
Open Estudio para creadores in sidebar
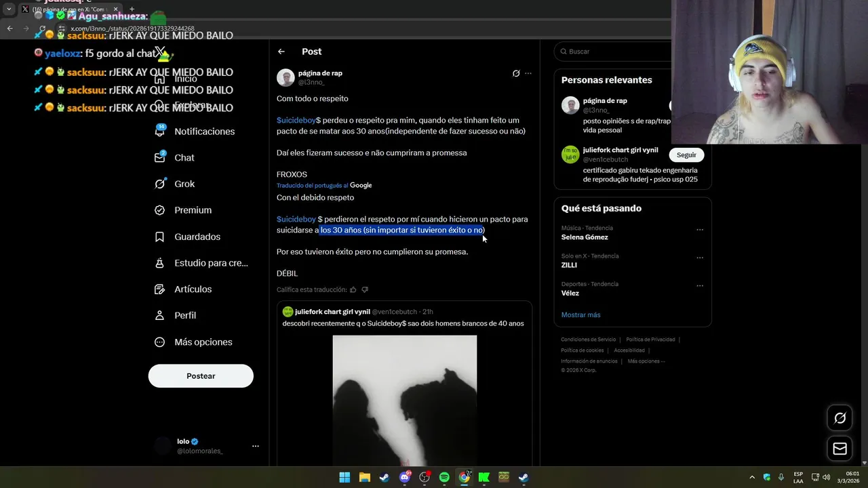click(x=201, y=263)
